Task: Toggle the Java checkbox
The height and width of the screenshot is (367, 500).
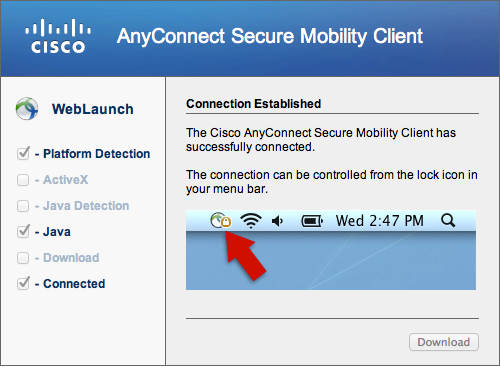Action: 23,232
